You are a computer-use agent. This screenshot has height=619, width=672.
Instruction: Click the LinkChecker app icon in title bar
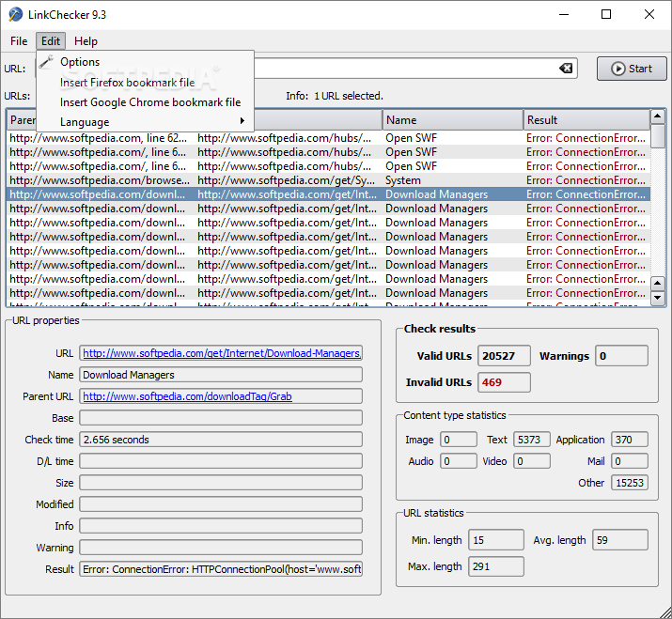15,15
